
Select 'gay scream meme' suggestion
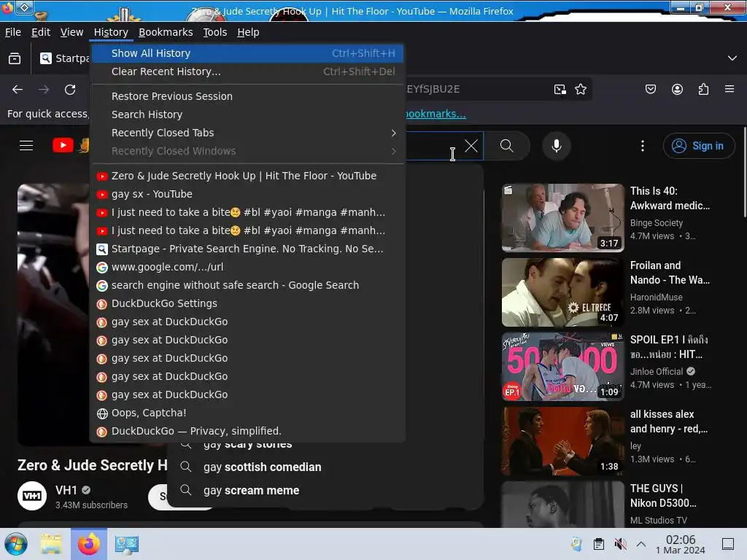pyautogui.click(x=251, y=491)
